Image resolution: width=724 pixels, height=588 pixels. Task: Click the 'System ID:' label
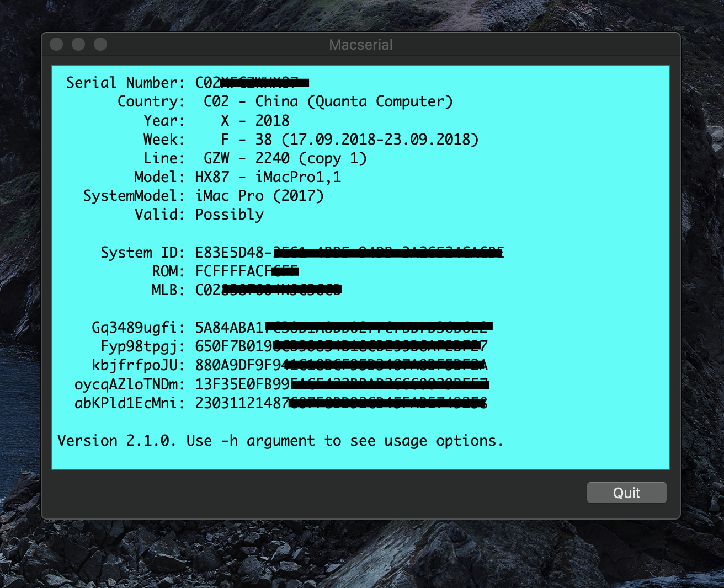click(143, 253)
